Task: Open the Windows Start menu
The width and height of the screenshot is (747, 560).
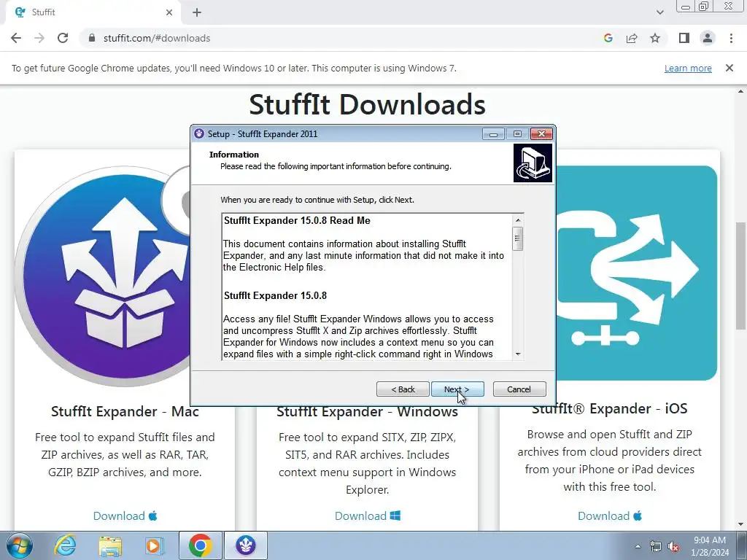Action: [20, 545]
